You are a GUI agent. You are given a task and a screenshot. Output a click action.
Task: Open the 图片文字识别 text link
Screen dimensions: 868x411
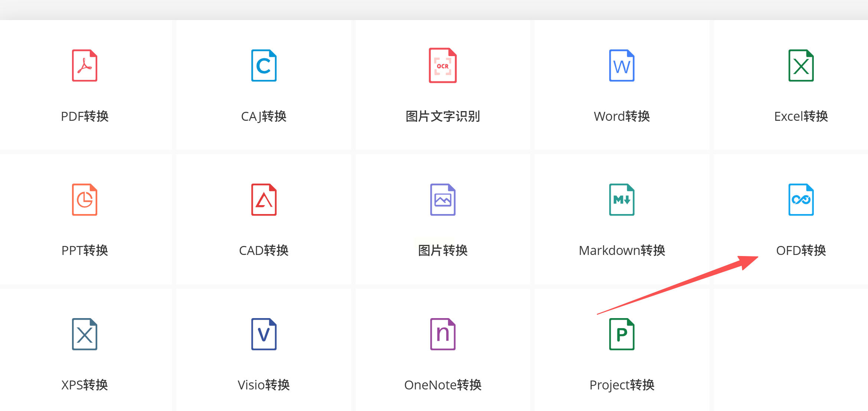coord(443,116)
